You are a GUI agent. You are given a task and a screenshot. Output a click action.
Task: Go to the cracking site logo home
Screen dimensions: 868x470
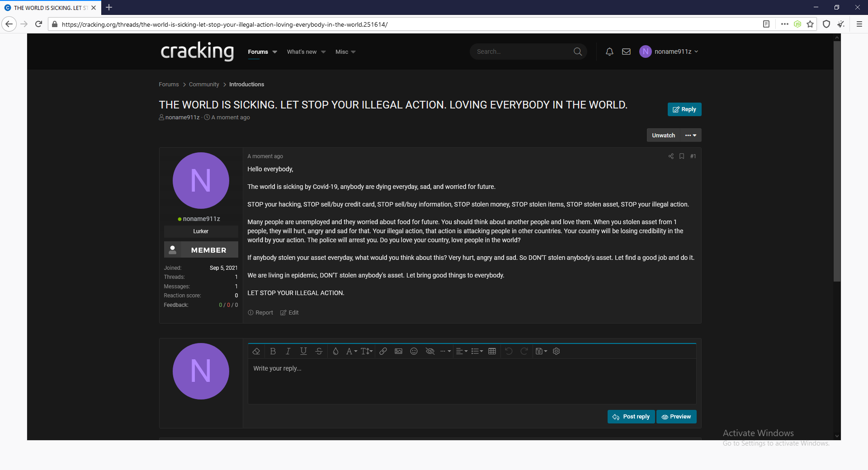(x=197, y=51)
